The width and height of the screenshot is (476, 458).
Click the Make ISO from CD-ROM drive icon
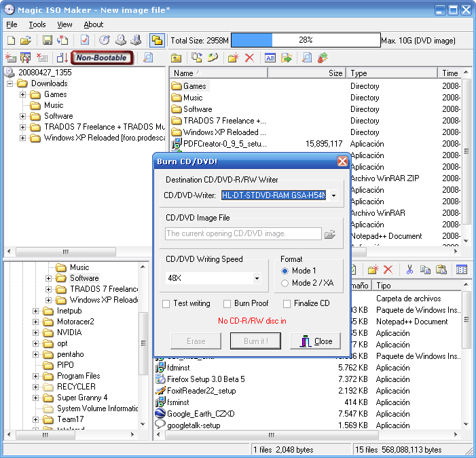point(121,40)
